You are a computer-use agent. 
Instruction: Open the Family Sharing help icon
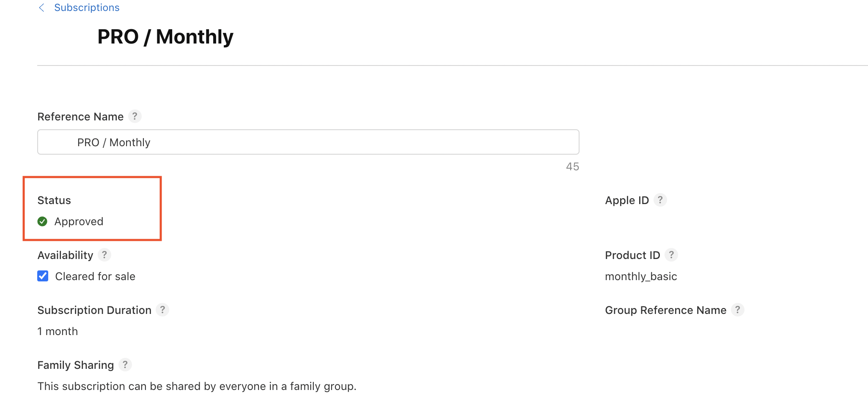[125, 365]
